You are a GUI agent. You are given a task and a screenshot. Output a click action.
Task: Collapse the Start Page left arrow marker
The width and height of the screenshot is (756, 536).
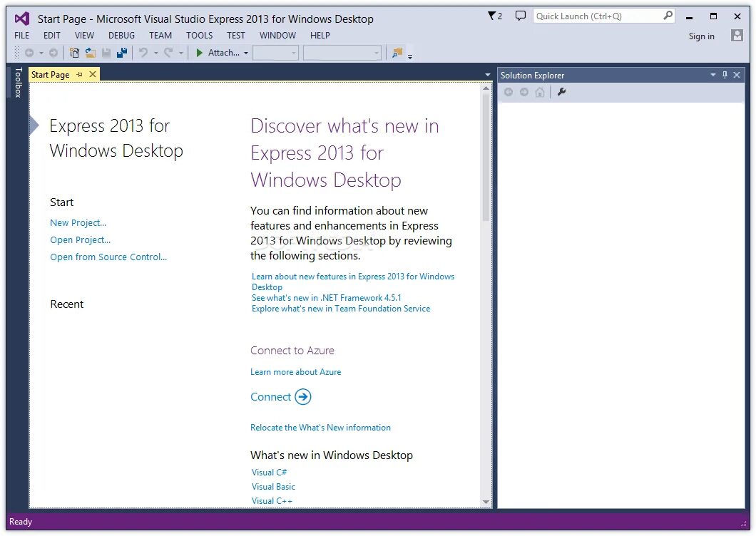(34, 125)
